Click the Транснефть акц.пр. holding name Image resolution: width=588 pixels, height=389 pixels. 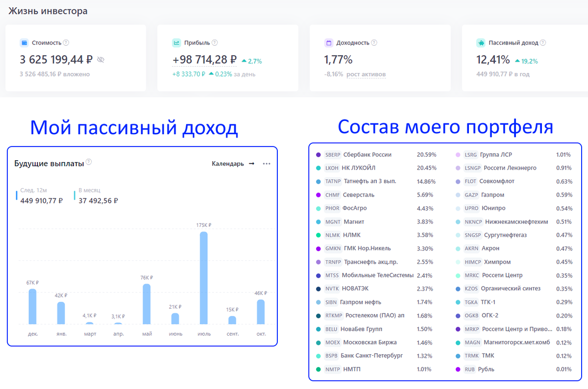[x=371, y=262]
